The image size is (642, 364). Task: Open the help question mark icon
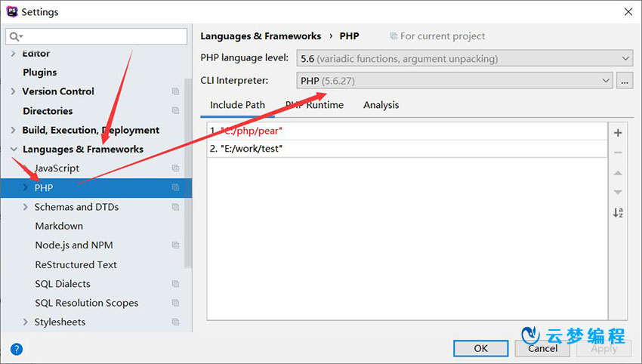17,349
